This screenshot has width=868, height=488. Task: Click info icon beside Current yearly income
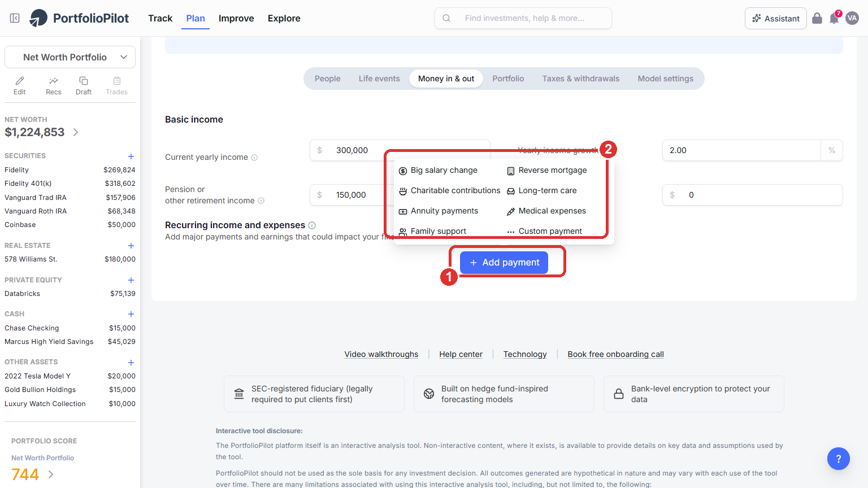[254, 158]
